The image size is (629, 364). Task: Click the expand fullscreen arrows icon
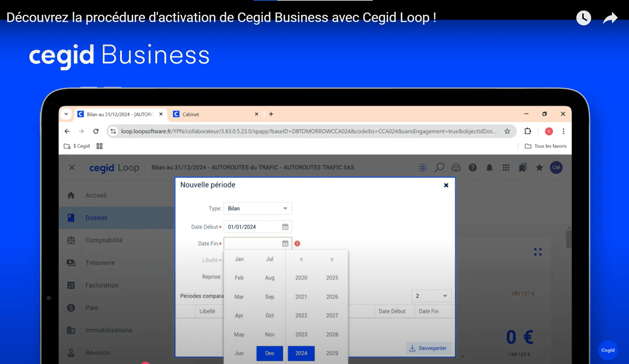click(x=538, y=252)
